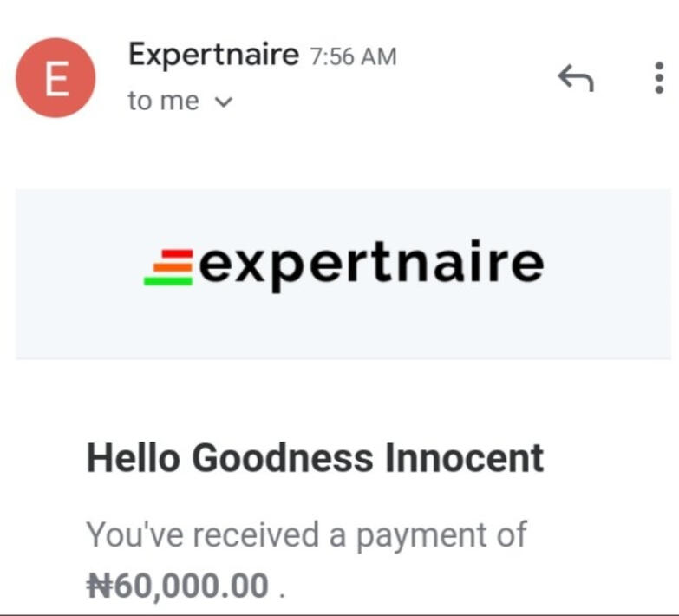Tap the Naira currency symbol
The width and height of the screenshot is (679, 616).
click(x=99, y=587)
